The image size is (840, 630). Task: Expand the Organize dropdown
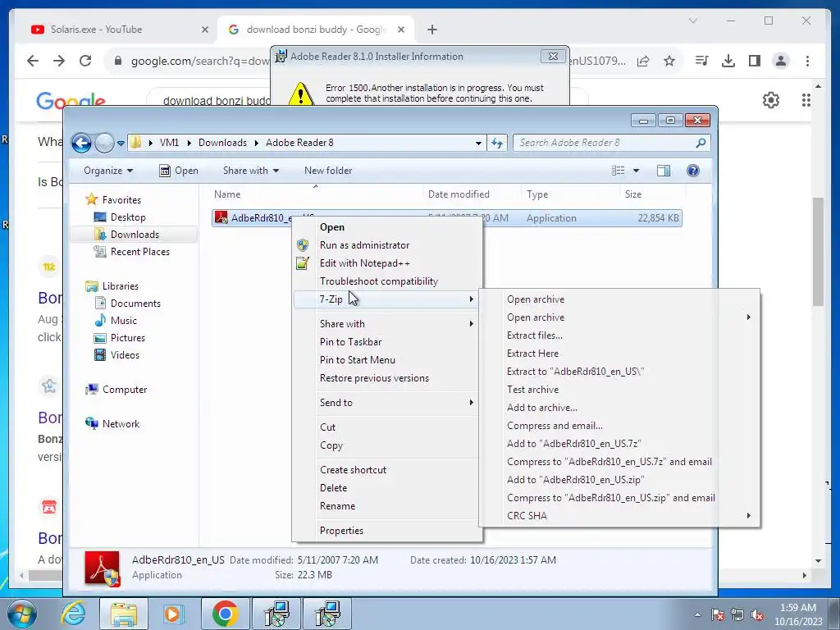tap(107, 171)
